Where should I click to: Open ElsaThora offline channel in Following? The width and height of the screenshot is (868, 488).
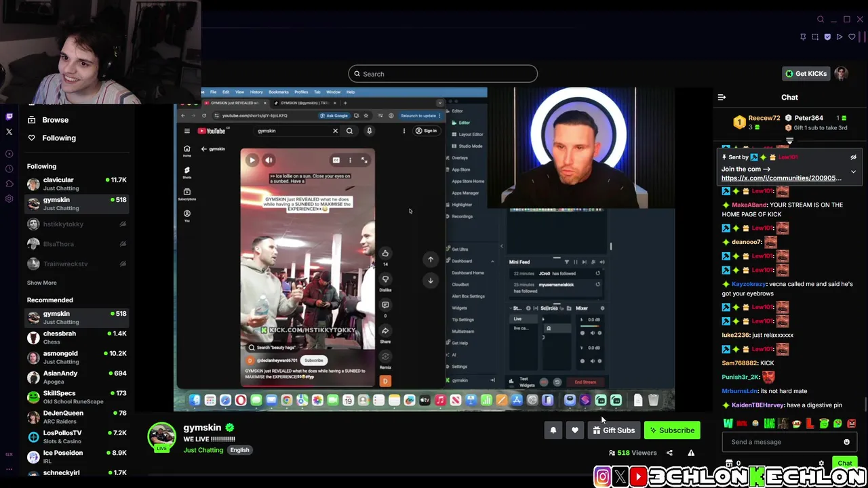coord(77,244)
